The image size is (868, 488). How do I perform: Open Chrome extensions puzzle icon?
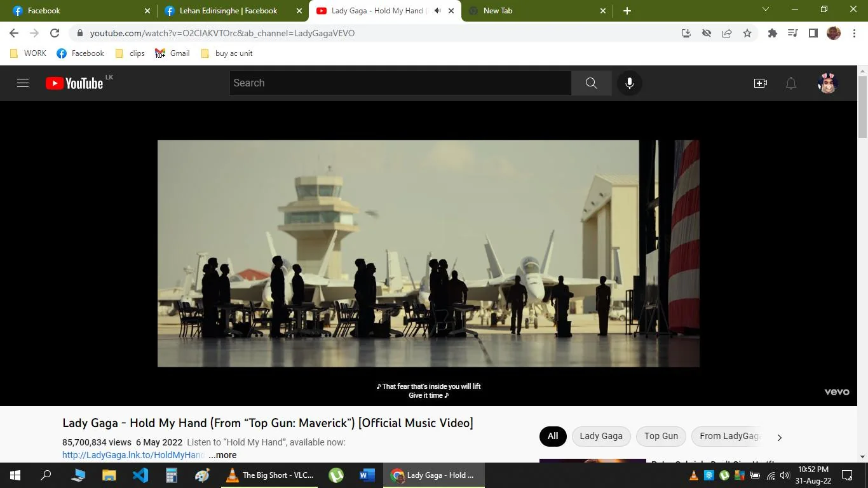(x=773, y=33)
